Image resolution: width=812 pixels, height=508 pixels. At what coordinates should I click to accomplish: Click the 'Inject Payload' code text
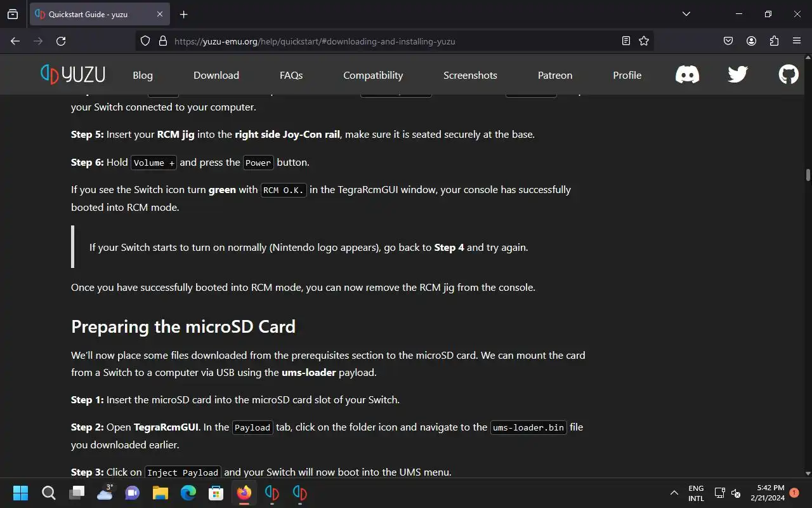183,472
